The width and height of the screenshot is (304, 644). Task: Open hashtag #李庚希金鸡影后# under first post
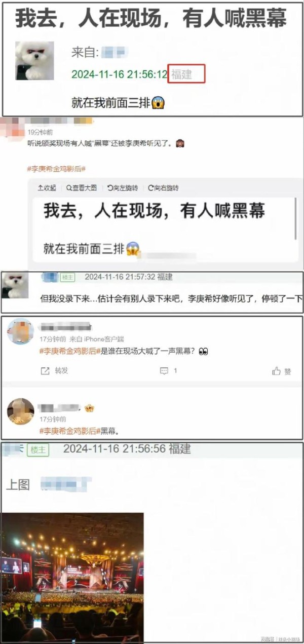[x=56, y=169]
